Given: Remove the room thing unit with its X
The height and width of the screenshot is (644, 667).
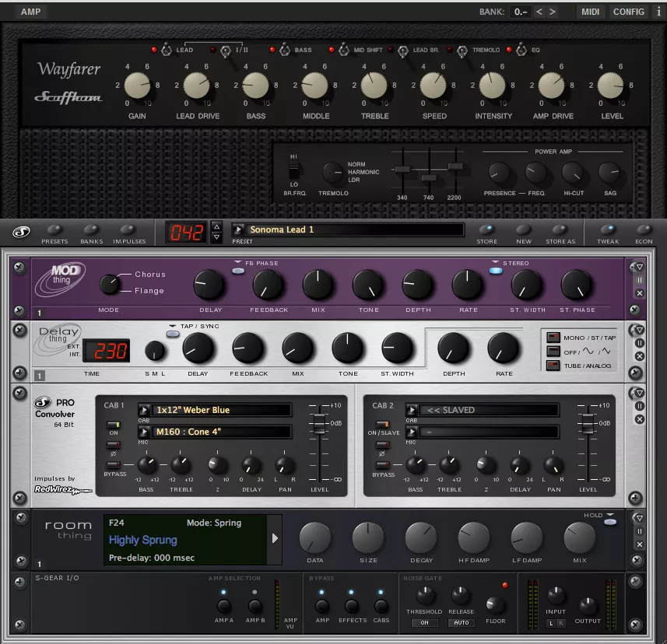Looking at the screenshot, I should [x=639, y=544].
